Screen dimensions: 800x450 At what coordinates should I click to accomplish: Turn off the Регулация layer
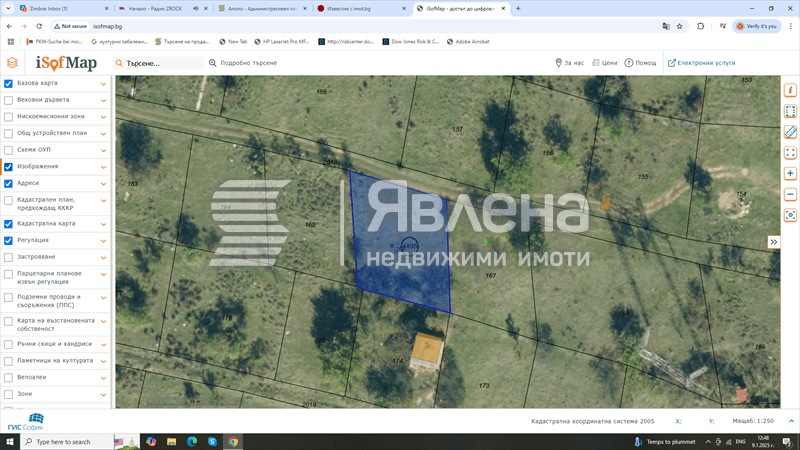8,241
